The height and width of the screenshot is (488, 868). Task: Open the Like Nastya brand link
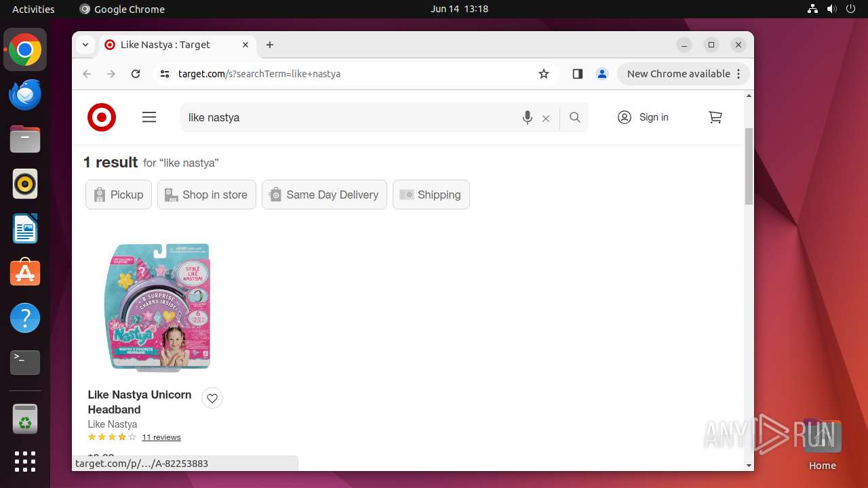113,424
